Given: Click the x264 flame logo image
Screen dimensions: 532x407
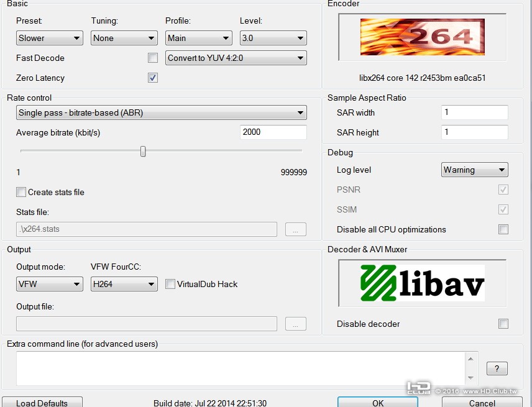Looking at the screenshot, I should pyautogui.click(x=423, y=37).
